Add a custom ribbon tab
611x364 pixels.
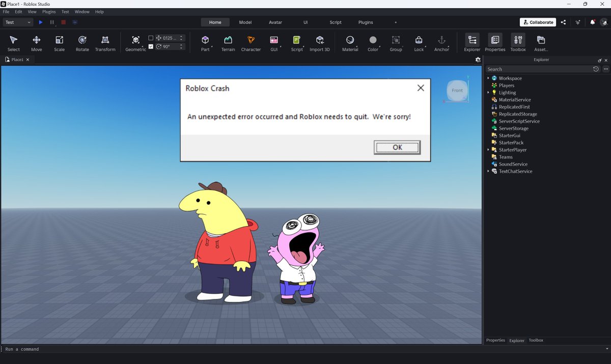[x=396, y=22]
